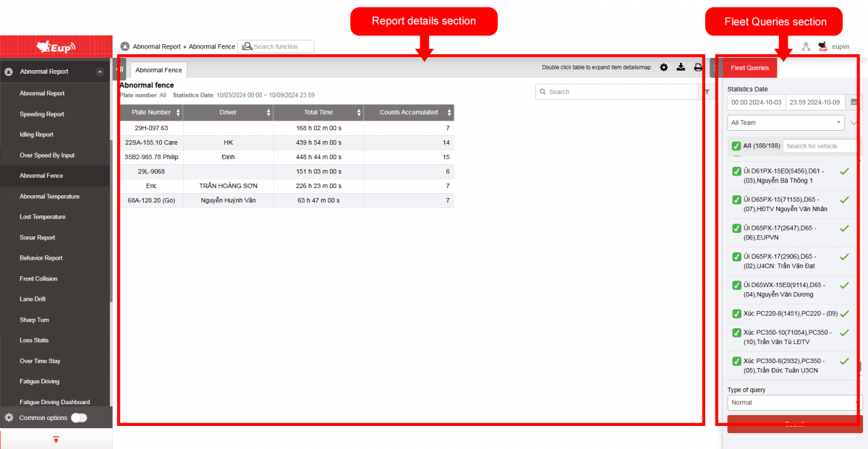The width and height of the screenshot is (868, 449).
Task: Open calendar picker beside Statistics Date
Action: tap(854, 103)
